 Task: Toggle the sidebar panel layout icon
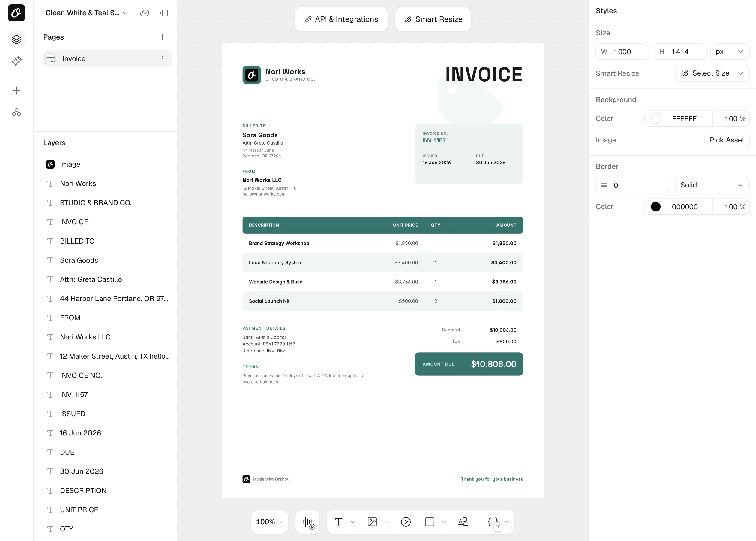[163, 13]
